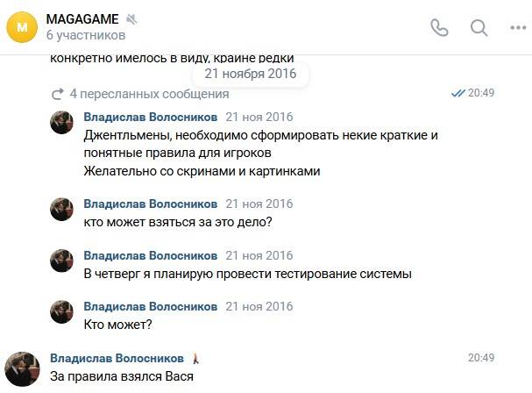This screenshot has height=393, width=532.
Task: Open the 4 пересланных сообщения header
Action: (149, 94)
